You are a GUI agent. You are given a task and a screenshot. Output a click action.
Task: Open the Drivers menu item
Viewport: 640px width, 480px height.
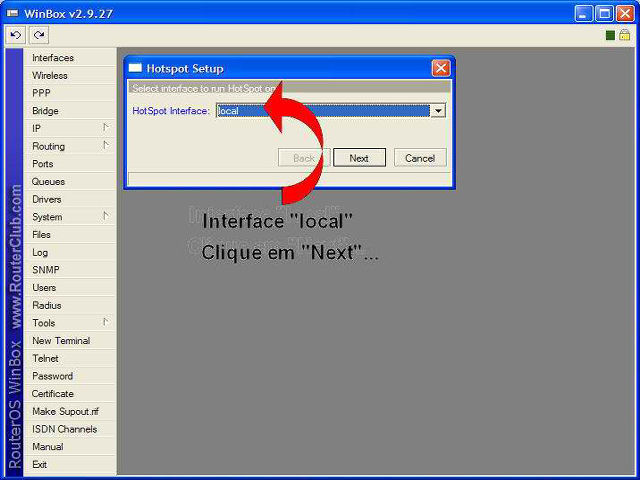pyautogui.click(x=70, y=199)
